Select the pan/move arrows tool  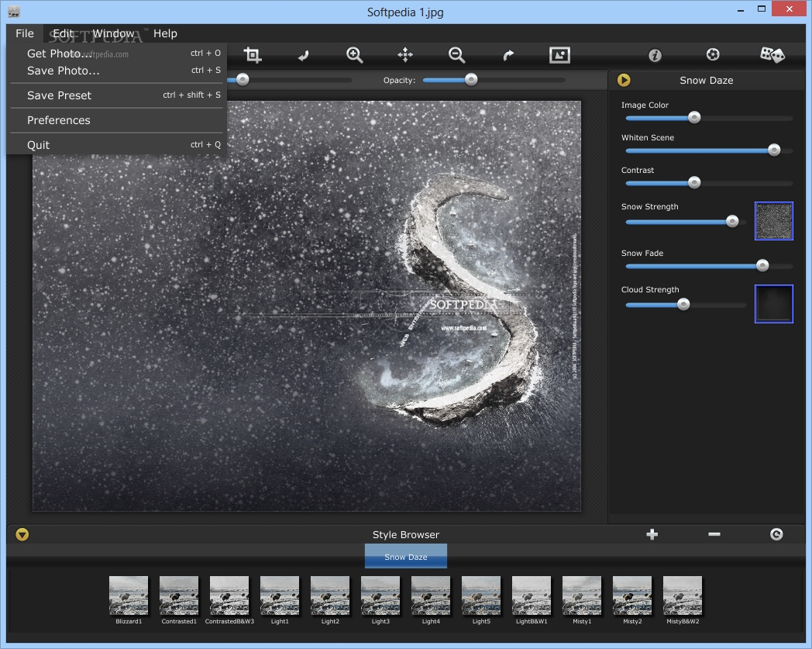(x=405, y=55)
